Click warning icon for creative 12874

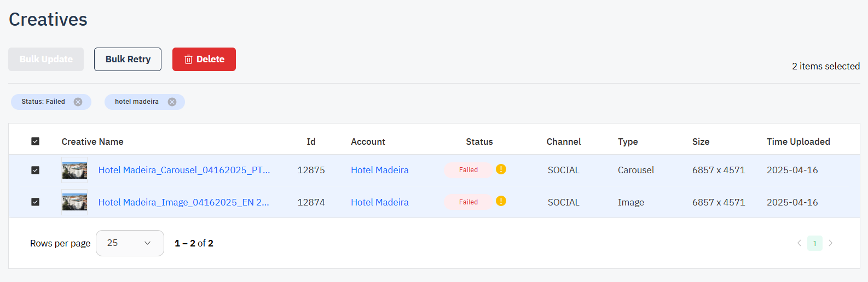point(501,201)
